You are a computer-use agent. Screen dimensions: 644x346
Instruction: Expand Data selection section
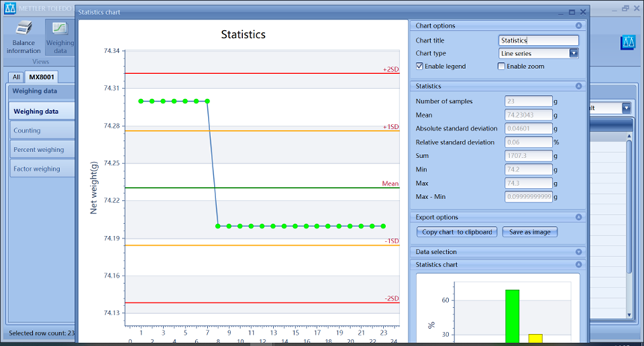[x=578, y=252]
